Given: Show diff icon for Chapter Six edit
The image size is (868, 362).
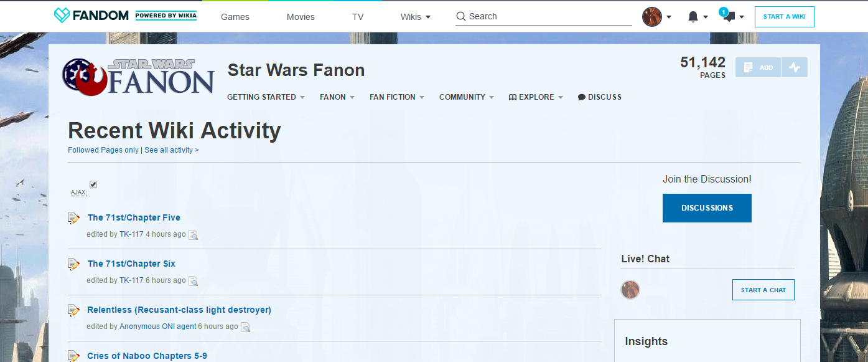Looking at the screenshot, I should point(194,281).
